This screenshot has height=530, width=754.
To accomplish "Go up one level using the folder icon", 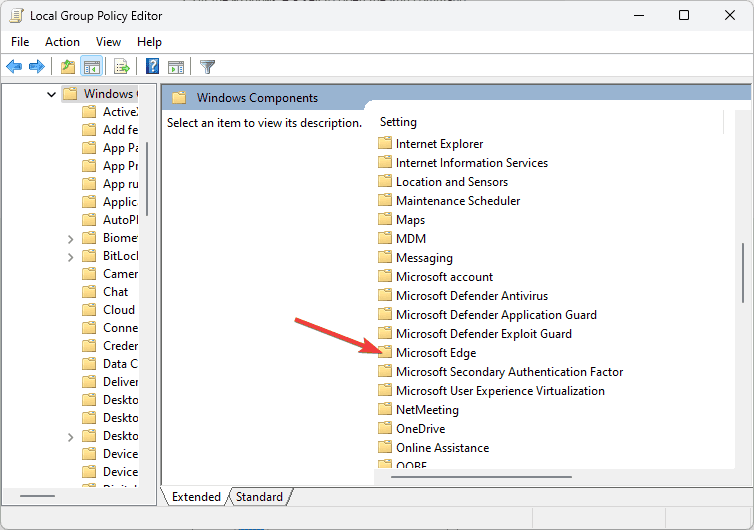I will tap(67, 67).
